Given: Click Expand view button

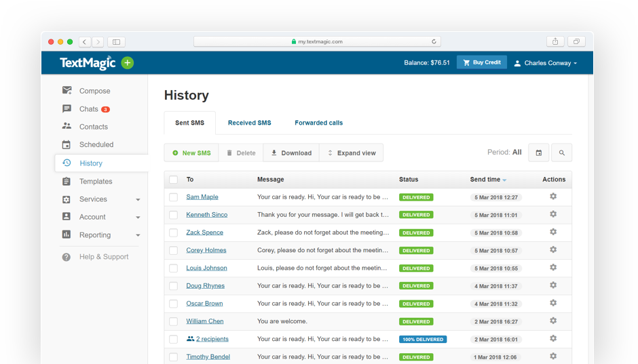Looking at the screenshot, I should pyautogui.click(x=351, y=153).
